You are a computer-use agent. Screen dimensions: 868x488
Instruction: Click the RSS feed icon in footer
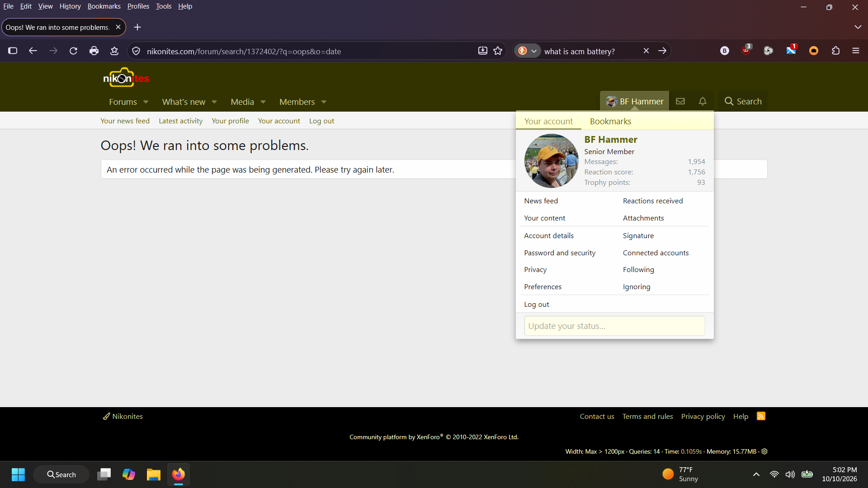click(x=761, y=416)
